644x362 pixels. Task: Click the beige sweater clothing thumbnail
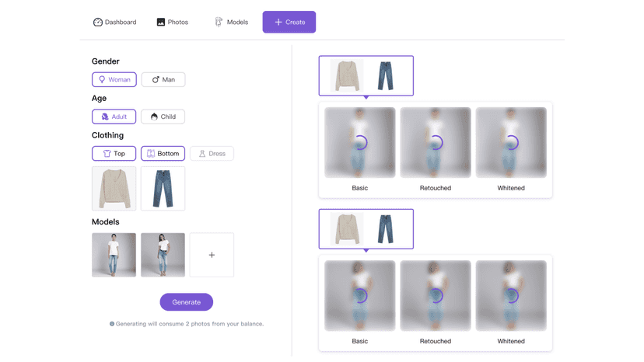click(114, 189)
